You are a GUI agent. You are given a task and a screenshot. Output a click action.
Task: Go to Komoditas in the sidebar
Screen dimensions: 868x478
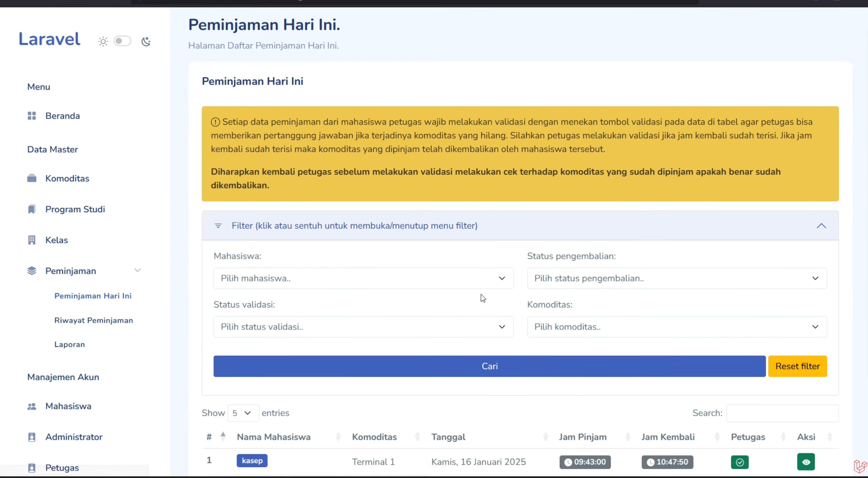[x=67, y=178]
